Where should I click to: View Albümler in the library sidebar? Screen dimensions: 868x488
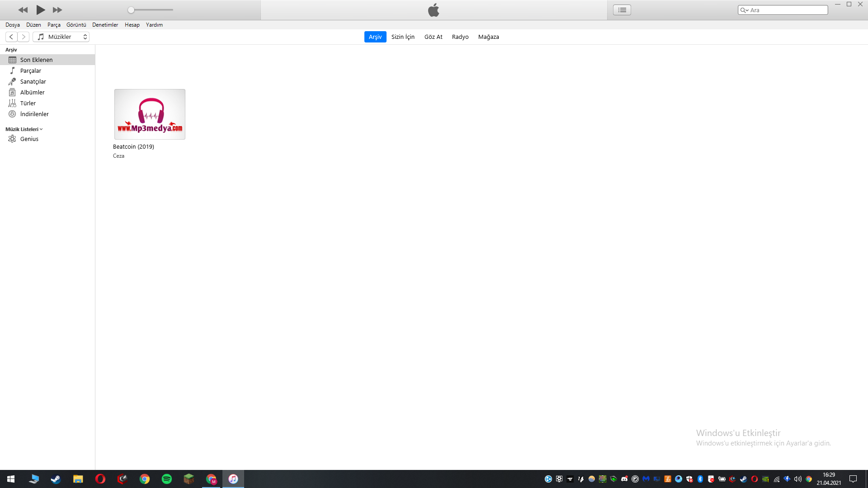[x=32, y=92]
